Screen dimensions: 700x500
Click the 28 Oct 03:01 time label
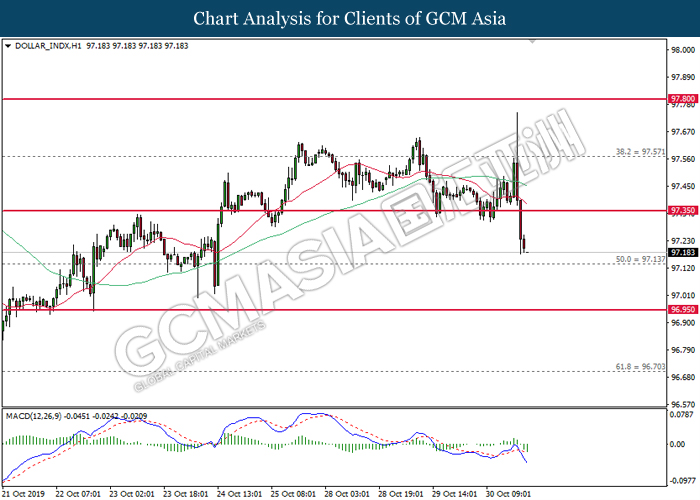(347, 494)
